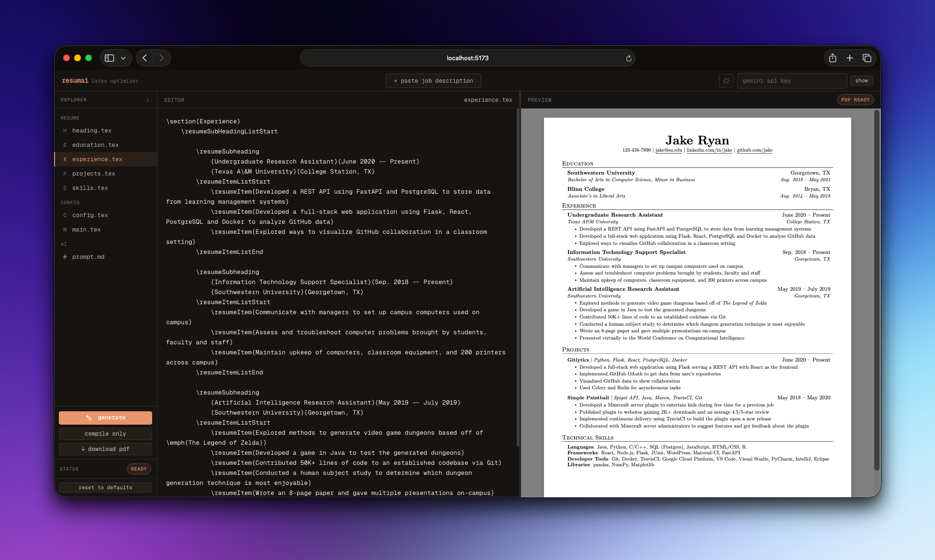This screenshot has height=560, width=935.
Task: Click the H icon next to heading.tex
Action: (65, 131)
